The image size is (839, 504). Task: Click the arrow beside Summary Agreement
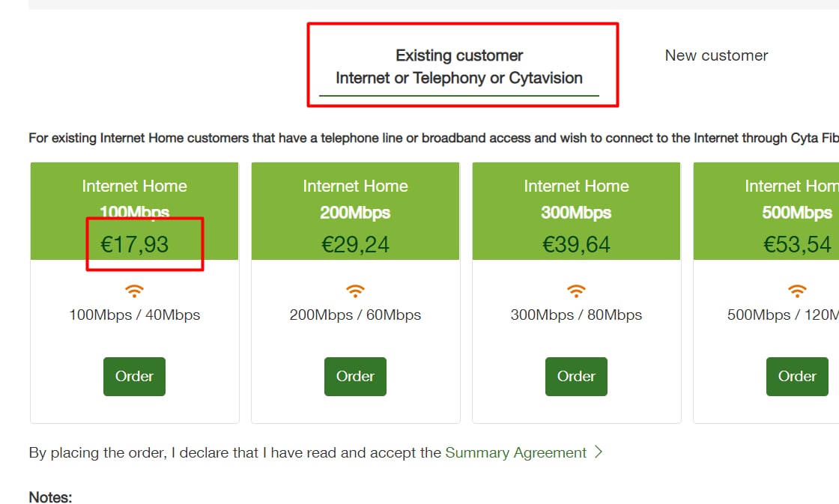[x=599, y=452]
